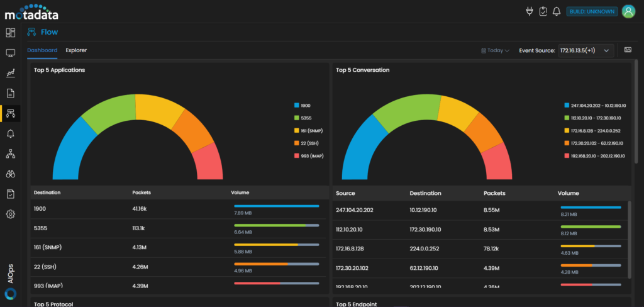
Task: Open the topology icon in sidebar
Action: 11,153
